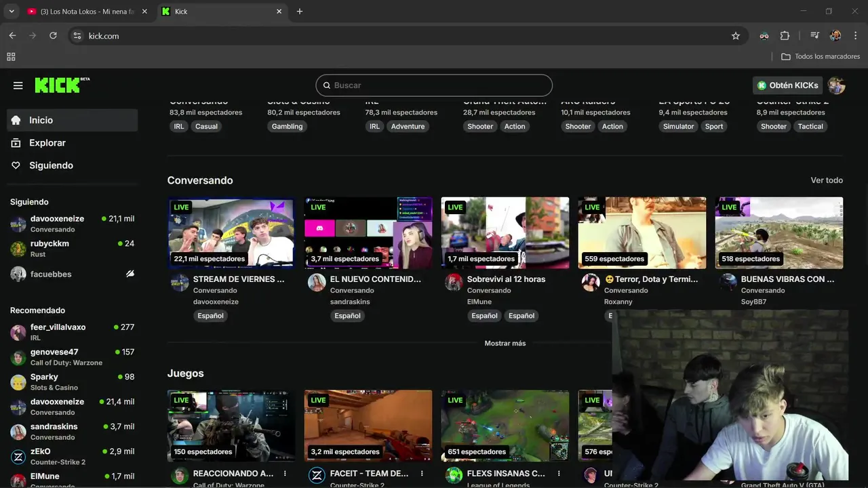Click the offline icon next to facuebbes
868x488 pixels.
coord(130,274)
